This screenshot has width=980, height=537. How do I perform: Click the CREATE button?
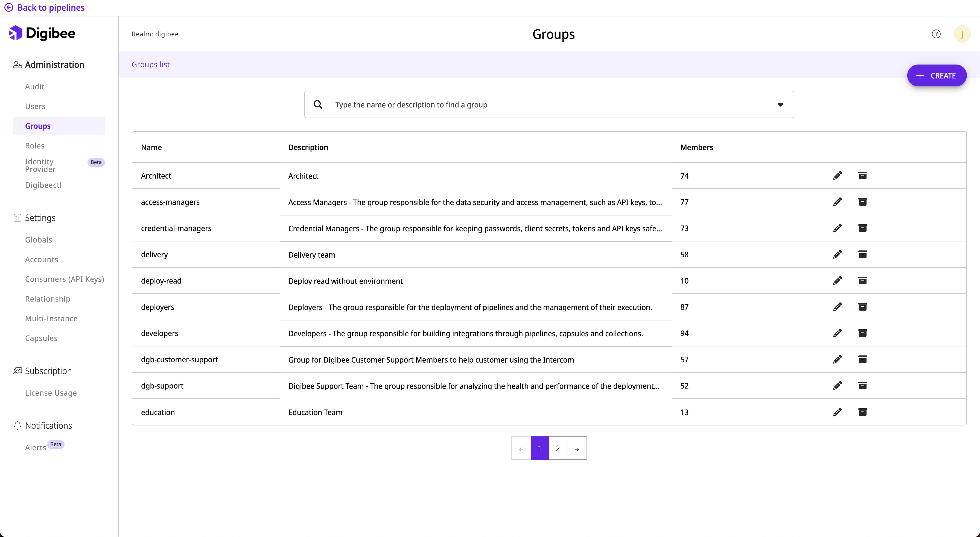click(937, 75)
